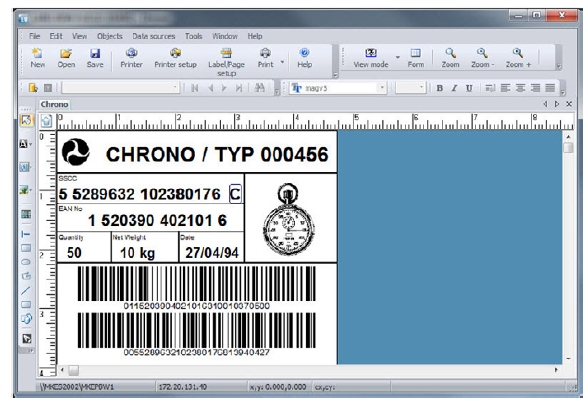Click the Zoom - icon

(x=482, y=57)
